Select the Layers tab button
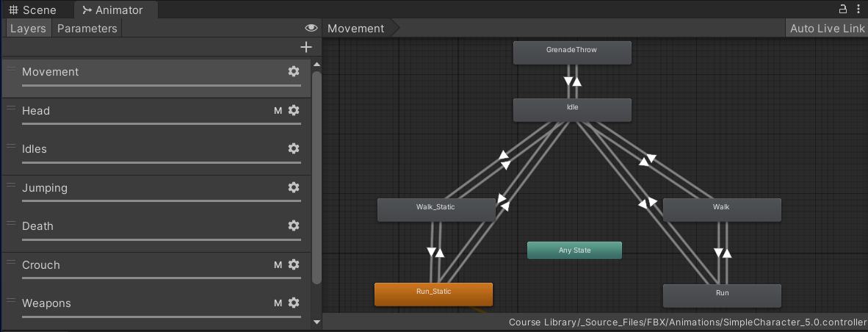Viewport: 868px width, 332px height. point(28,28)
